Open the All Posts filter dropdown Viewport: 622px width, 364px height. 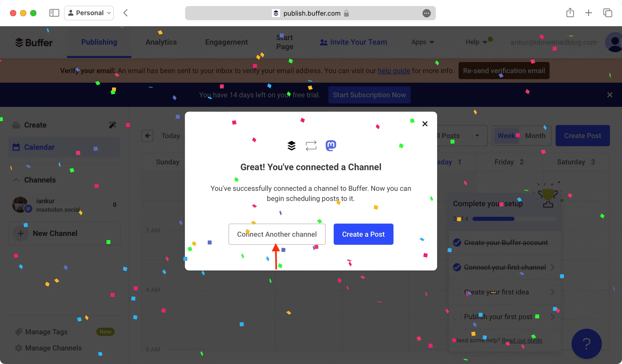coord(462,136)
